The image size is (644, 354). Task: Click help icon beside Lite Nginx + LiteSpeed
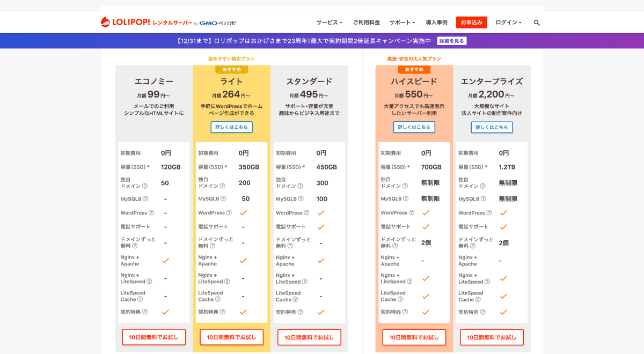click(227, 282)
